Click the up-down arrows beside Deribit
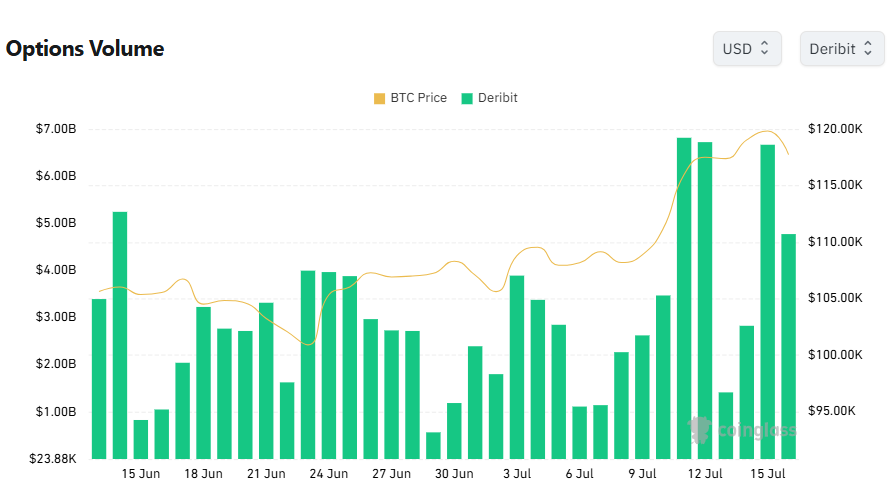Viewport: 890px width, 480px height. click(x=867, y=48)
